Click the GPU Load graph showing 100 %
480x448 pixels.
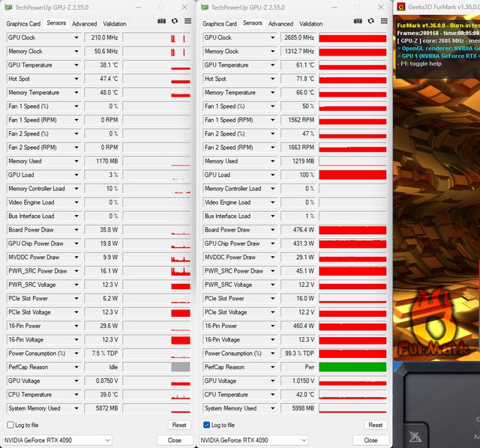pyautogui.click(x=352, y=175)
